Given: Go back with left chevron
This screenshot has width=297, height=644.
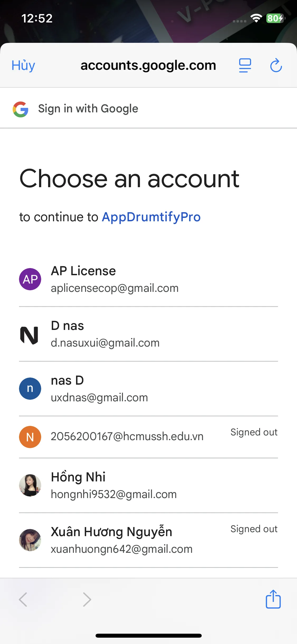Looking at the screenshot, I should pyautogui.click(x=23, y=599).
